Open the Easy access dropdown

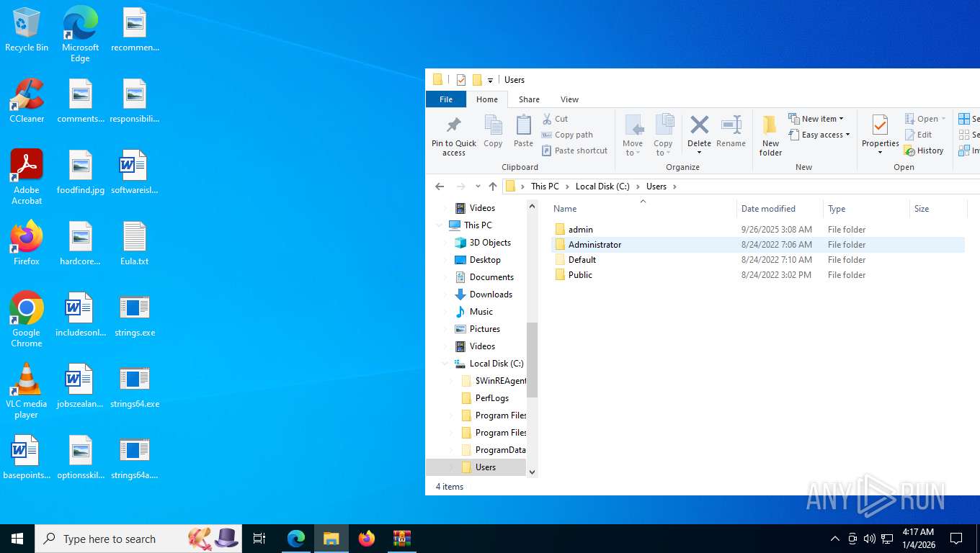(x=819, y=135)
